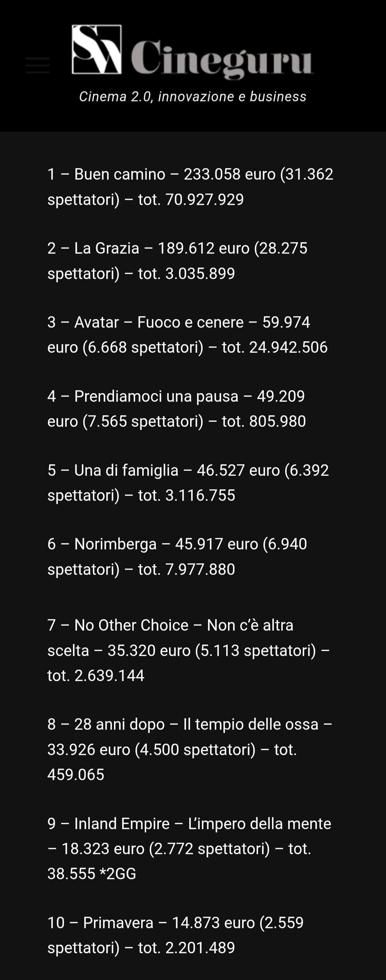Select the Inland Empire title

[x=122, y=824]
